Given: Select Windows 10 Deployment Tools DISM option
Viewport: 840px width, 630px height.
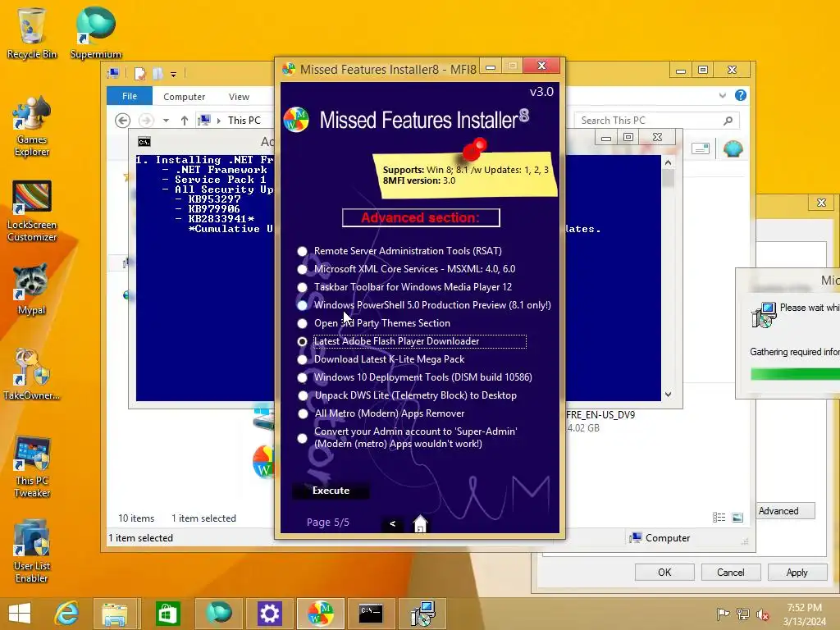Looking at the screenshot, I should pos(302,377).
